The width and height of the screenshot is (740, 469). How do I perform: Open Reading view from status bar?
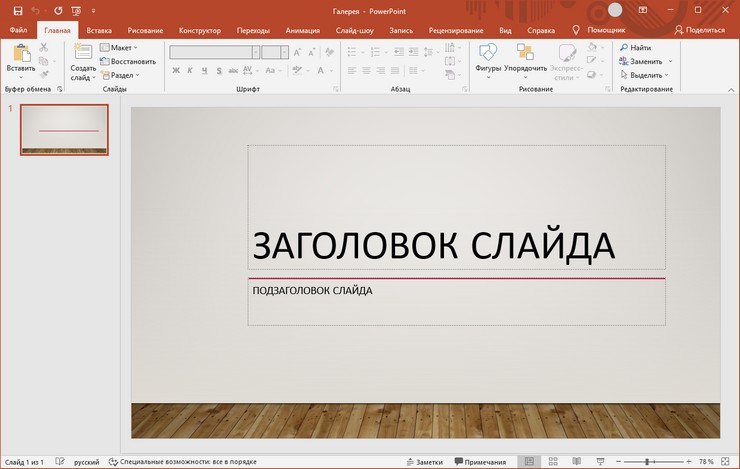575,462
